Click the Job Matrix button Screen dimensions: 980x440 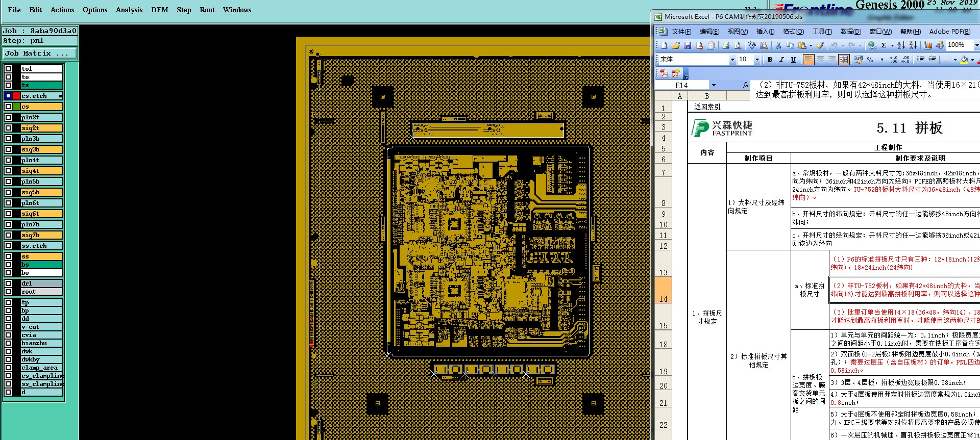(40, 53)
